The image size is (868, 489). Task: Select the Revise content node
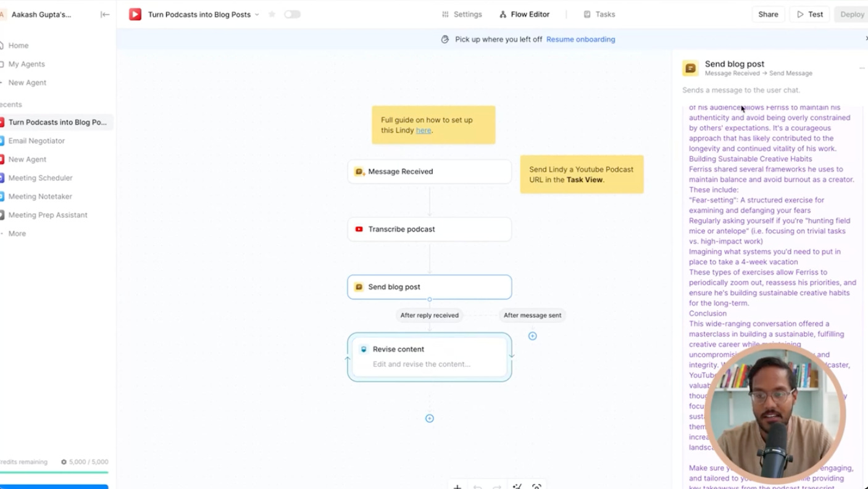(x=430, y=357)
